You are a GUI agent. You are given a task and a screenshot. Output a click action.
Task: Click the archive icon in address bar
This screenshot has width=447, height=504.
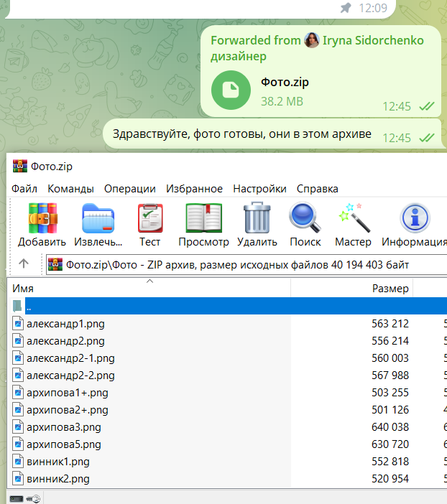(x=55, y=264)
